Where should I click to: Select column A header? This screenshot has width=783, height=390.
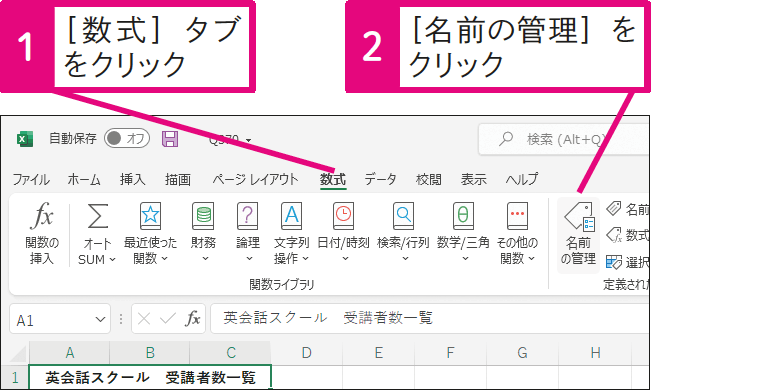coord(70,354)
